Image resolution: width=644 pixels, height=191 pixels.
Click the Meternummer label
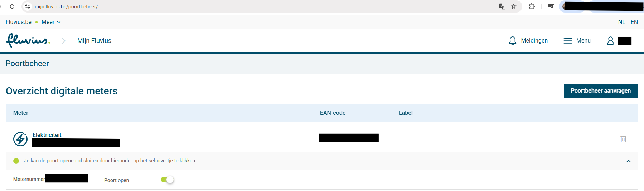click(x=29, y=180)
